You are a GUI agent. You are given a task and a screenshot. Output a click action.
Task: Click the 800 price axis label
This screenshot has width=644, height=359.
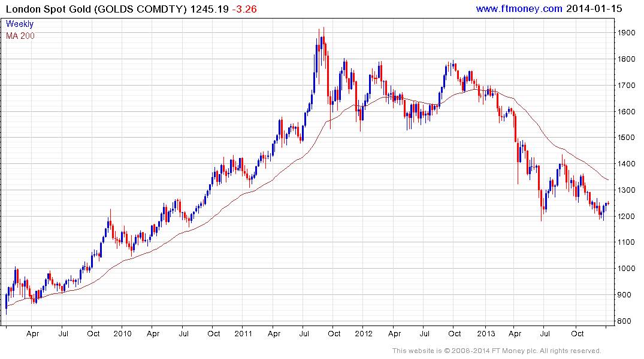tap(624, 321)
